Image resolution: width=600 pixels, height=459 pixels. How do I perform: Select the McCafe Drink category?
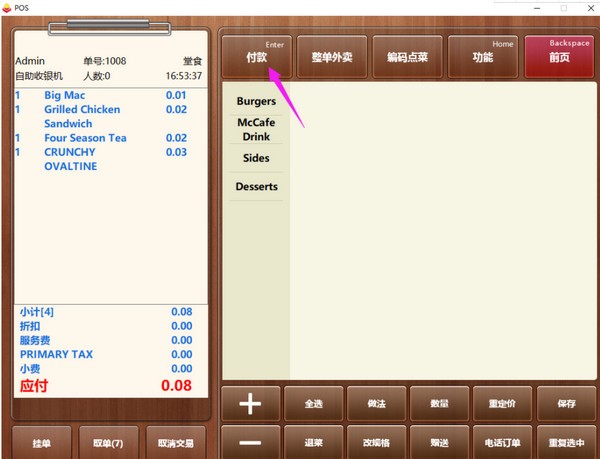[256, 129]
